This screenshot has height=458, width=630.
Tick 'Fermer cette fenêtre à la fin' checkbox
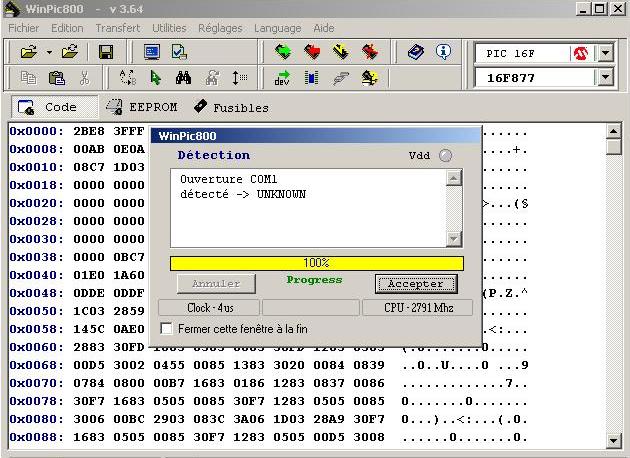[x=166, y=328]
